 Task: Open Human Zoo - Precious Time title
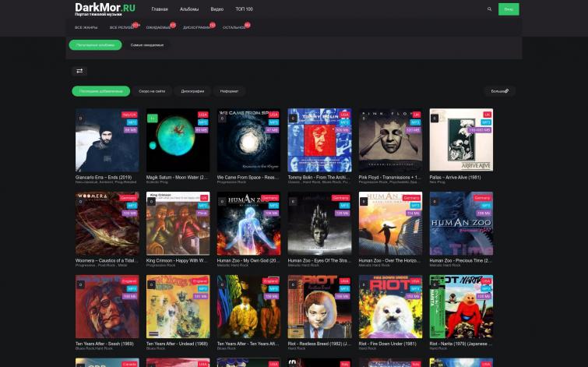tap(461, 260)
